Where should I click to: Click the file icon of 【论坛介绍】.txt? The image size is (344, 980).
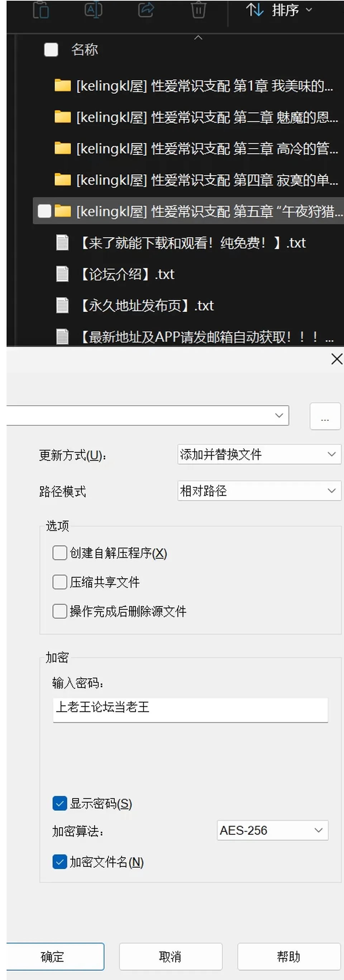[62, 274]
